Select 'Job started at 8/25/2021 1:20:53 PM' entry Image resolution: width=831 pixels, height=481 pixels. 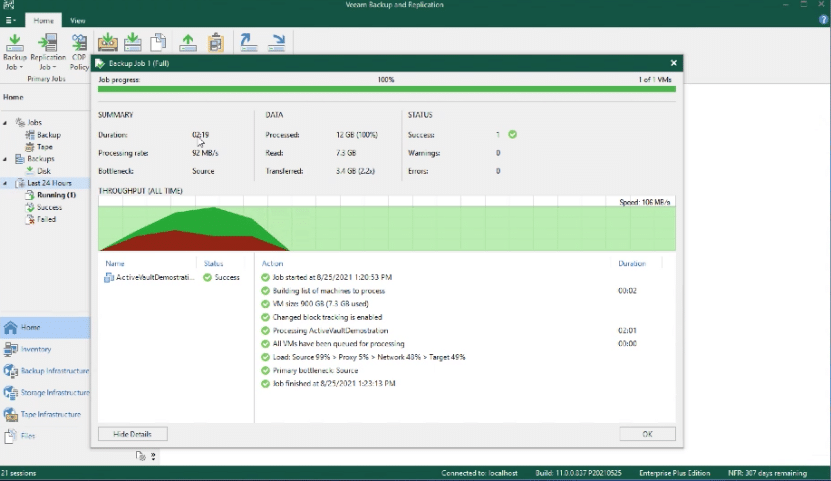tap(332, 277)
